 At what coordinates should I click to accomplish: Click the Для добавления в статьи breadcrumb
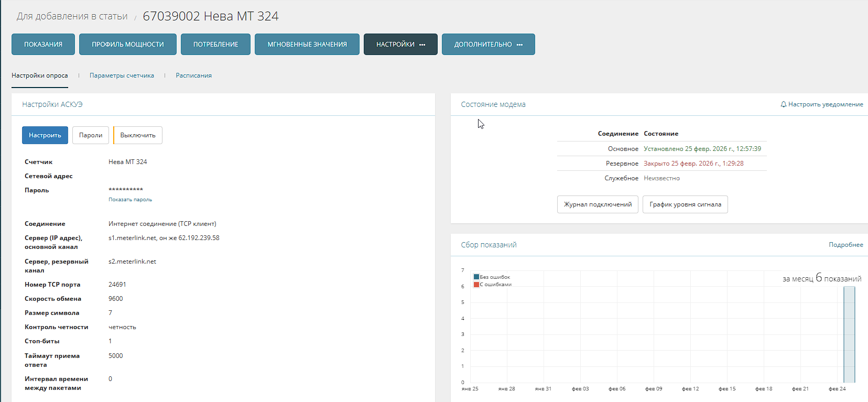point(72,16)
